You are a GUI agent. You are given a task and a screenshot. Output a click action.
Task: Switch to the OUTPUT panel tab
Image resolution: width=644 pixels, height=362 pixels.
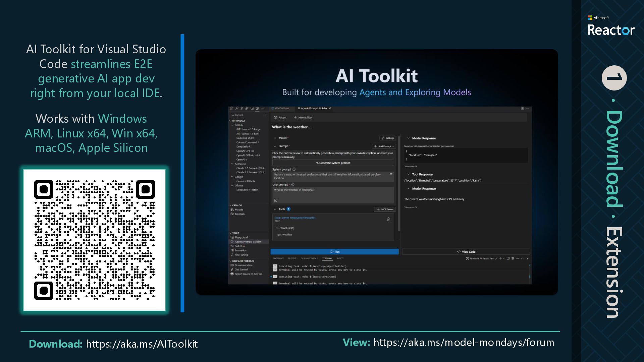click(x=292, y=258)
